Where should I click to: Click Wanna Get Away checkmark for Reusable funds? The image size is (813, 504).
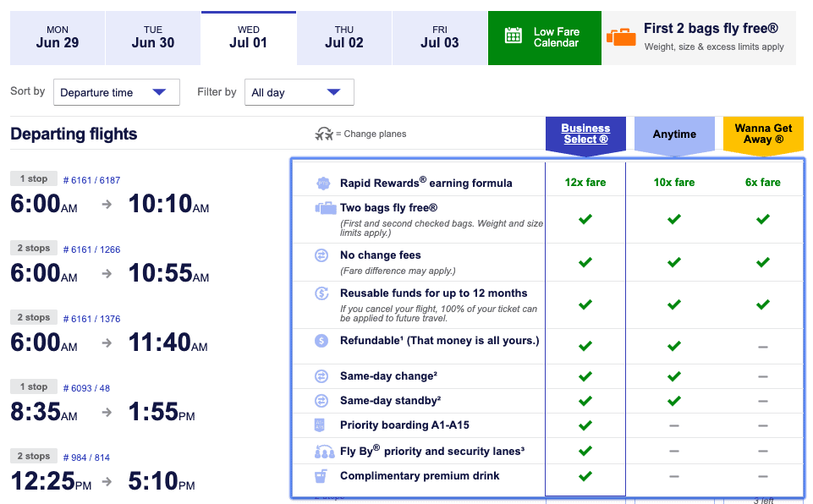(763, 304)
